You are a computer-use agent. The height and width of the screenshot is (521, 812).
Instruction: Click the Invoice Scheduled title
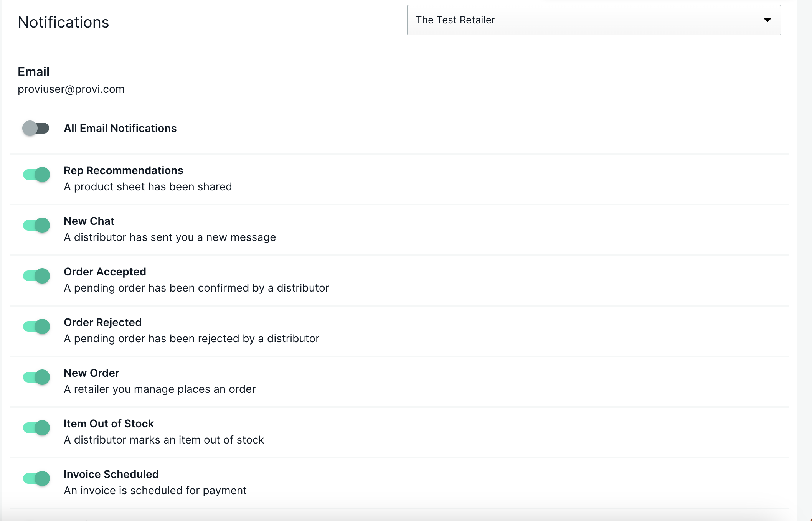pos(111,474)
